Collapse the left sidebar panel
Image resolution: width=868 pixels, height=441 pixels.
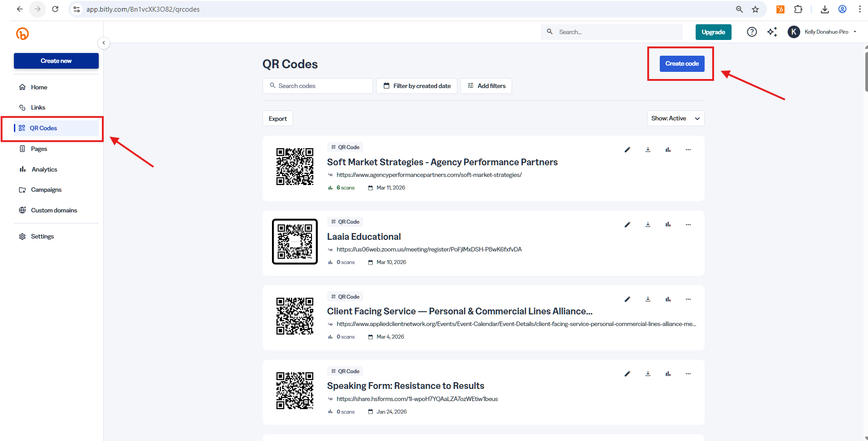point(104,43)
